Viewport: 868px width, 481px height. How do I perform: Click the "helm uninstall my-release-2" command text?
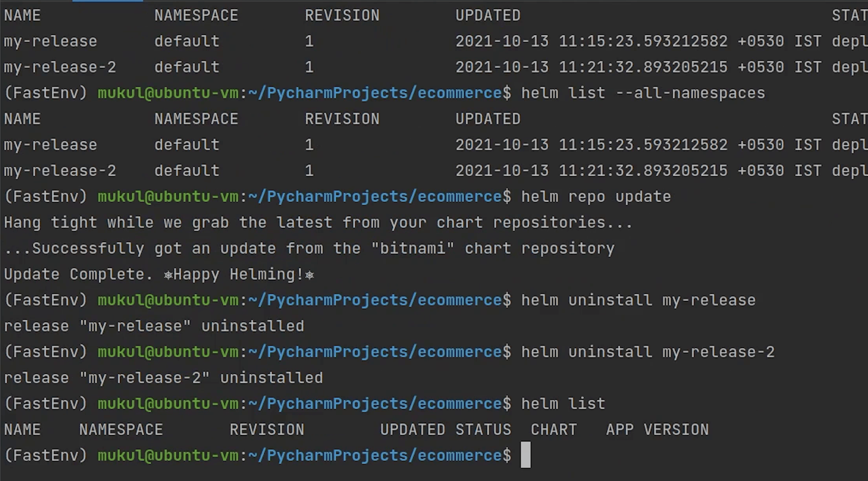tap(648, 352)
